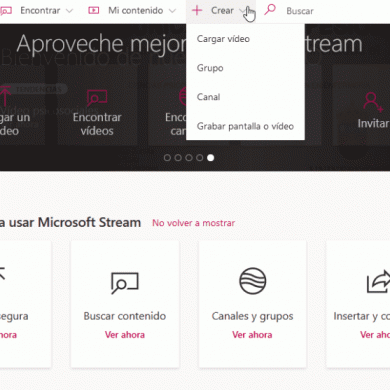Click the Encontrar vídeos banner label
390x390 pixels.
click(x=97, y=124)
